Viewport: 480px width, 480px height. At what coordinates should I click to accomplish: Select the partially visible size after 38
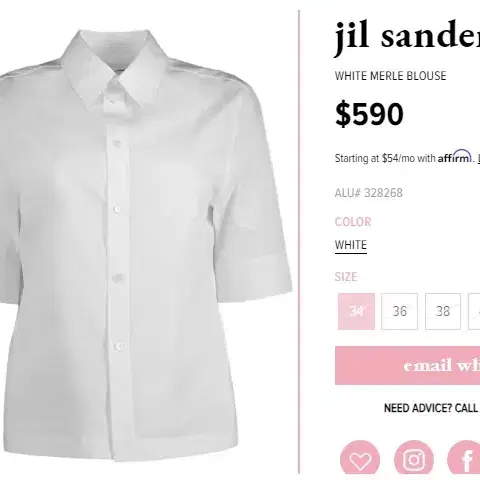coord(474,311)
